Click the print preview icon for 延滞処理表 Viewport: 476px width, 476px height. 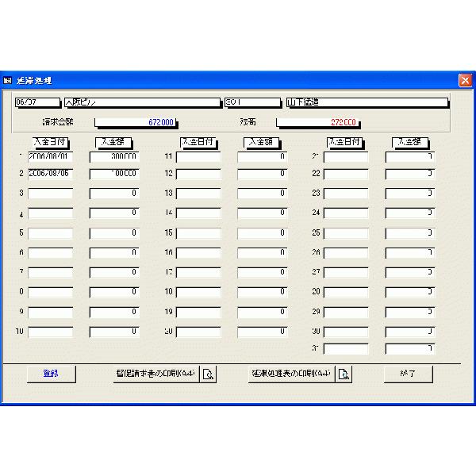point(344,375)
